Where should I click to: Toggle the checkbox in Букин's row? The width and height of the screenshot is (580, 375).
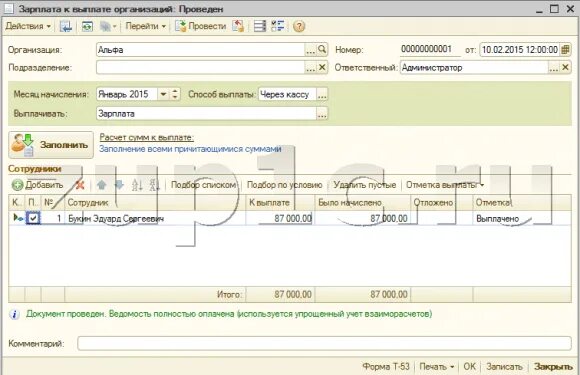[33, 218]
